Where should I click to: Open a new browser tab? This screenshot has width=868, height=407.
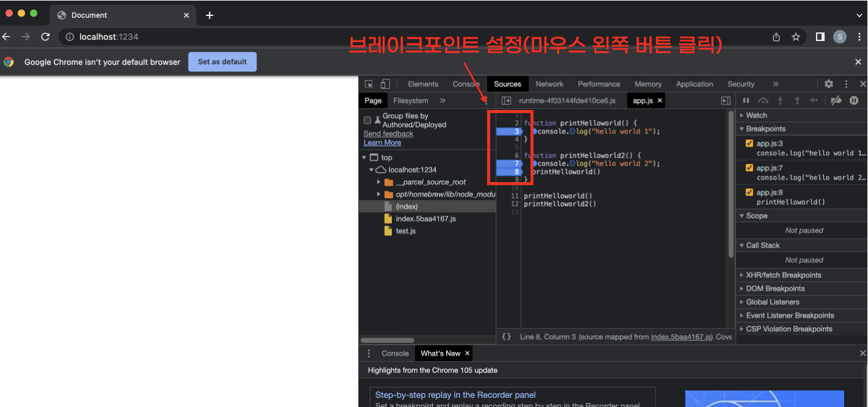[209, 15]
